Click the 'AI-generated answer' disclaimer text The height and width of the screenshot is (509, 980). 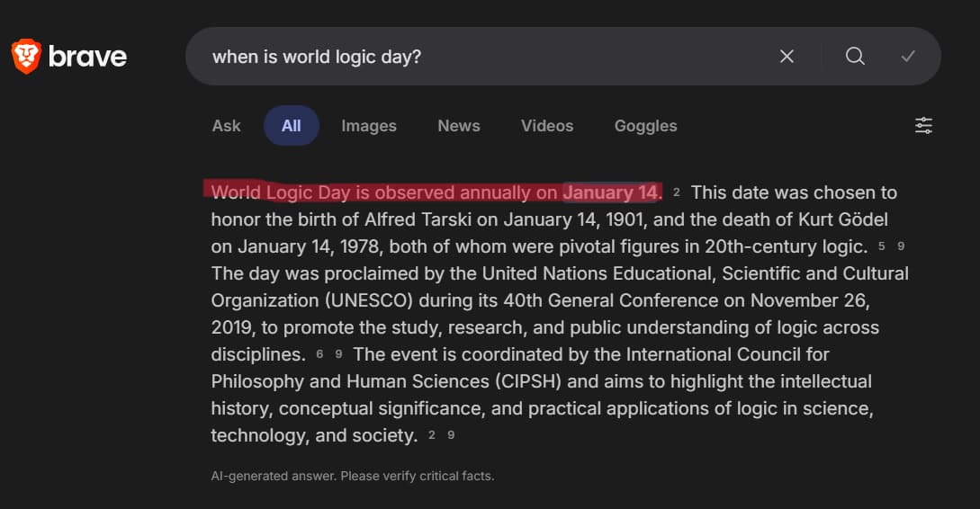[353, 476]
